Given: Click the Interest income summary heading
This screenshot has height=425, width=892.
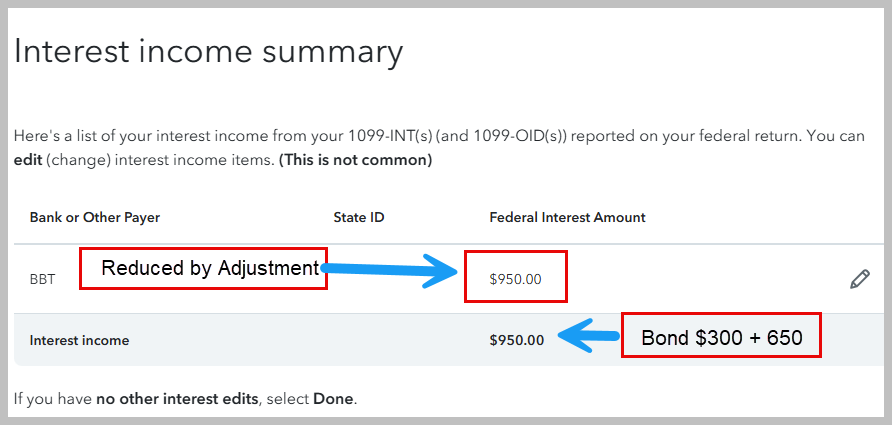Looking at the screenshot, I should pyautogui.click(x=208, y=51).
